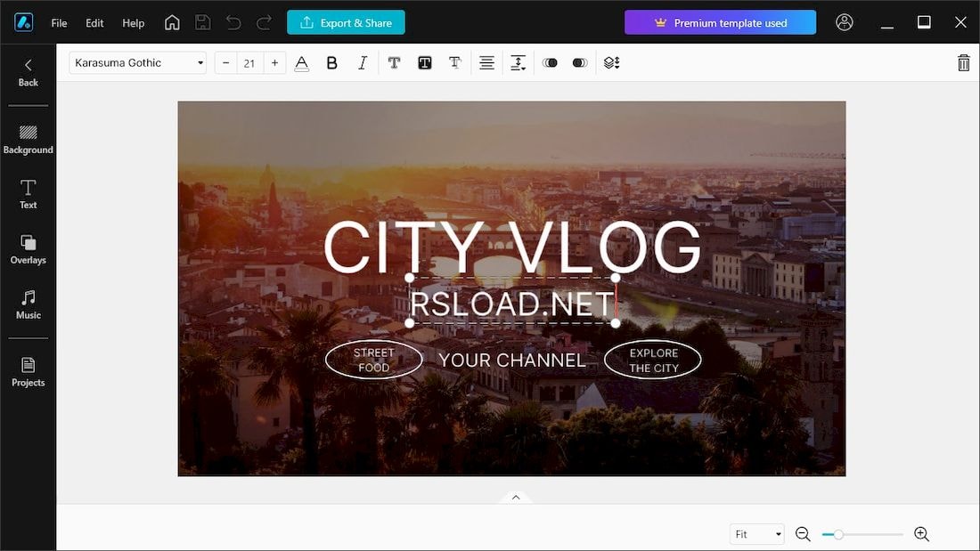This screenshot has height=551, width=980.
Task: Open line spacing options
Action: [519, 62]
